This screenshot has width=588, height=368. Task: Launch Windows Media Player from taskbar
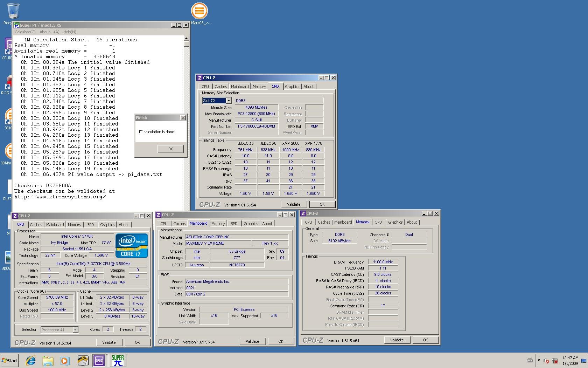click(x=65, y=360)
